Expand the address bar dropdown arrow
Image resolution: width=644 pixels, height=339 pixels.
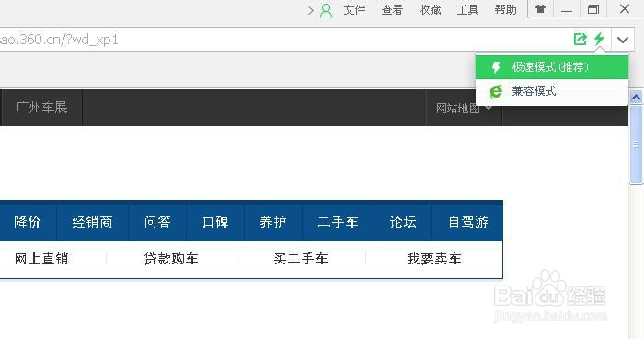(623, 40)
